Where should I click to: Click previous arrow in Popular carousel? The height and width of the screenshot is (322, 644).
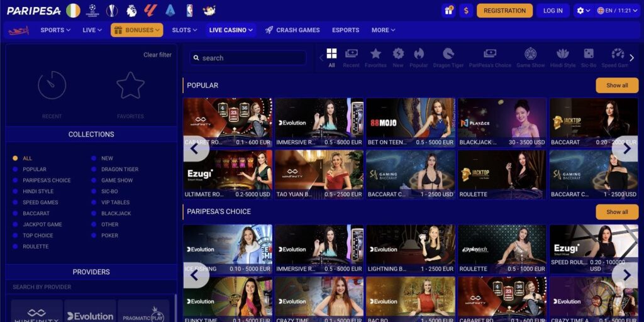[195, 148]
